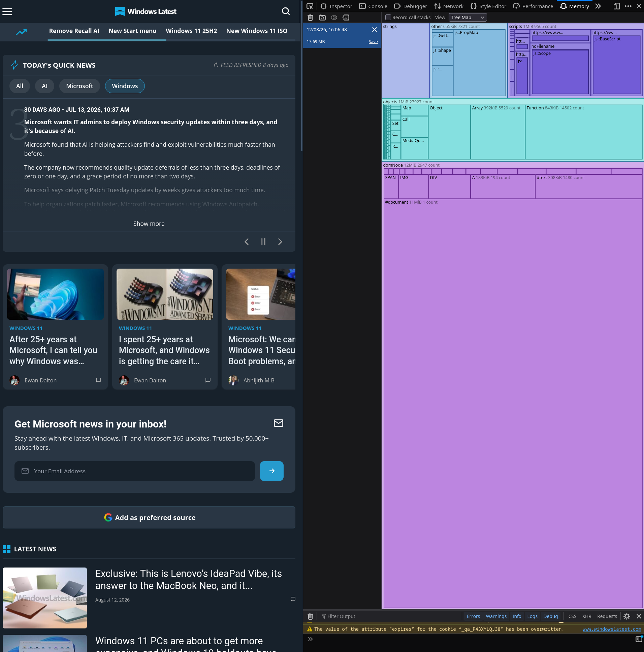This screenshot has height=652, width=644.
Task: Compare snapshots using the diff icon
Action: (x=334, y=18)
